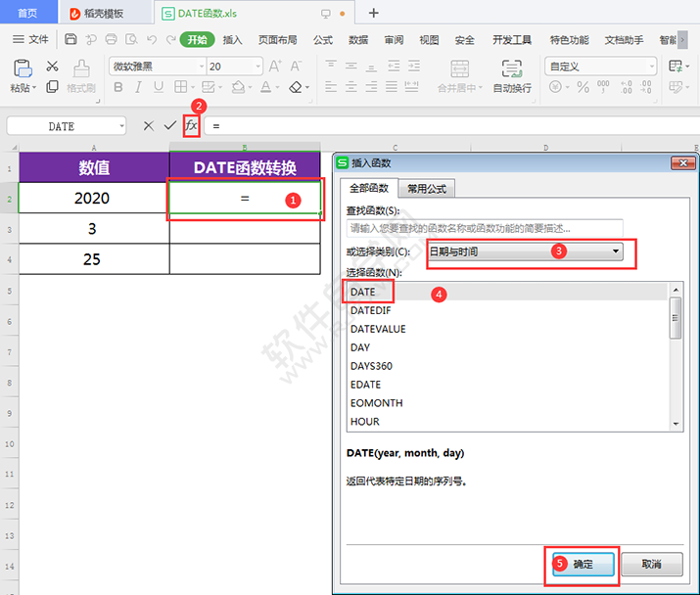The width and height of the screenshot is (700, 595).
Task: Switch to the 常用公式 dialog tab
Action: (427, 189)
